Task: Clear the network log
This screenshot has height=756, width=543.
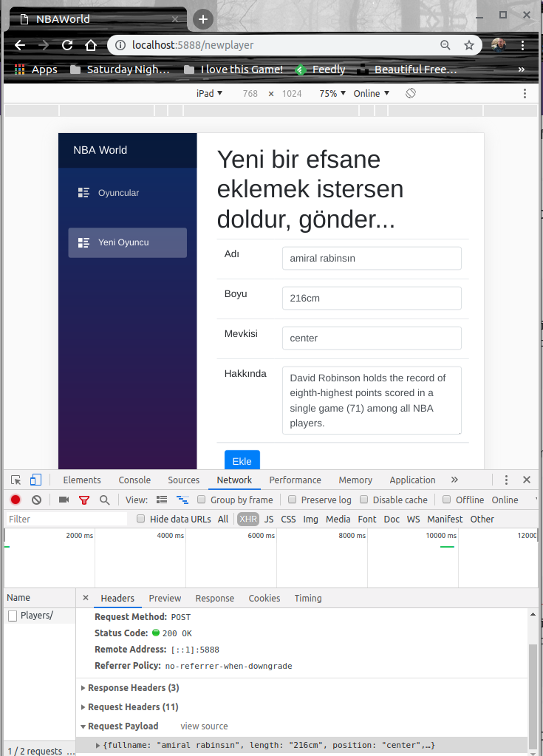Action: 36,500
